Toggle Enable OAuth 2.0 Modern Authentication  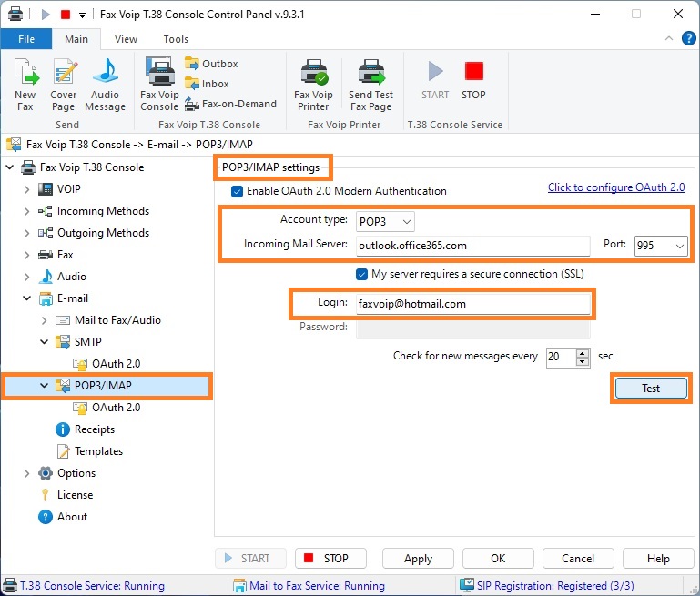coord(237,191)
